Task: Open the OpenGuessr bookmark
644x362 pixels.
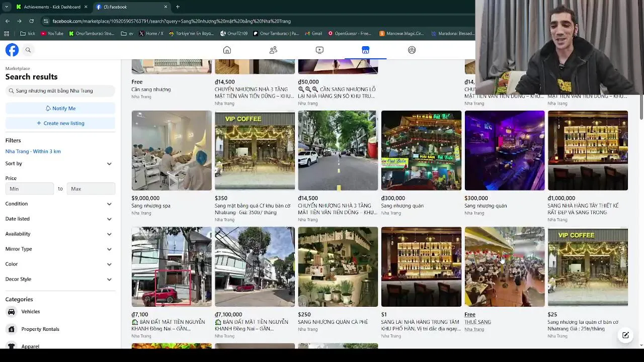Action: coord(350,34)
